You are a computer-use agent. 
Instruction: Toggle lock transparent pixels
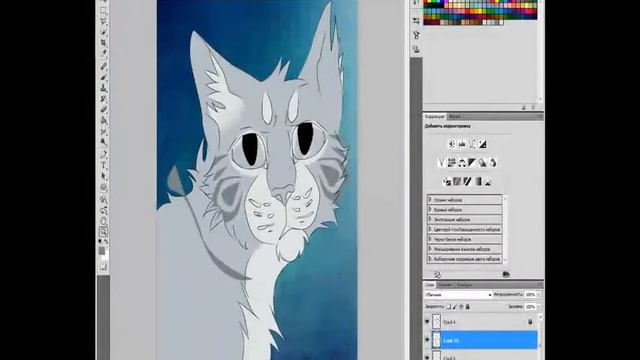pos(448,306)
